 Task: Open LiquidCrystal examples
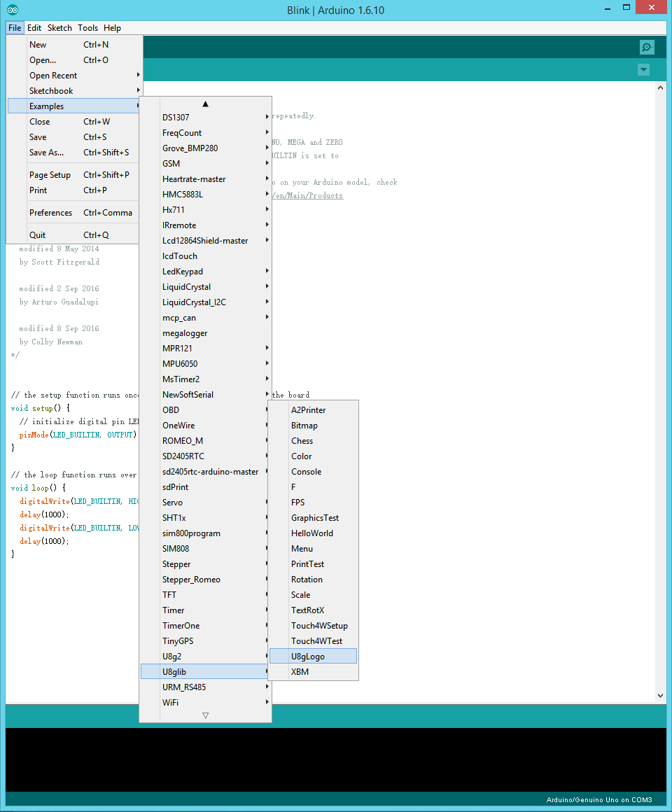(x=206, y=287)
